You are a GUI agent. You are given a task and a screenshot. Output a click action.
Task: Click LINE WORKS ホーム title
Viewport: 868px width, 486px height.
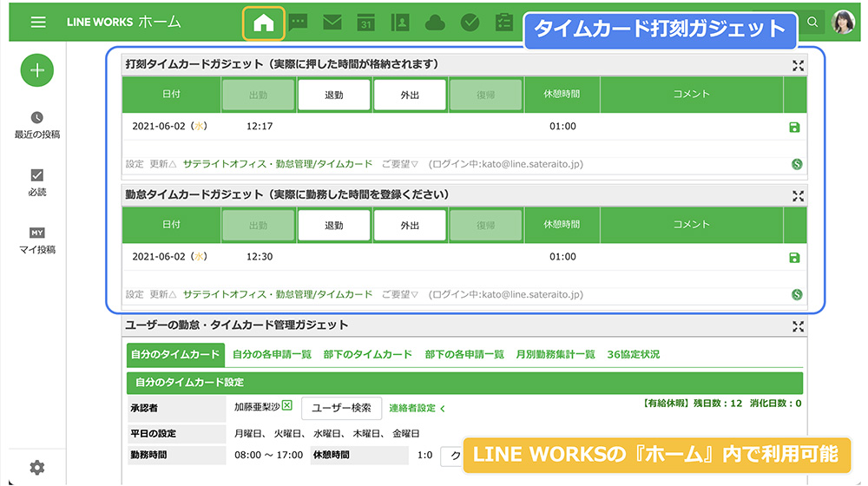pos(124,23)
